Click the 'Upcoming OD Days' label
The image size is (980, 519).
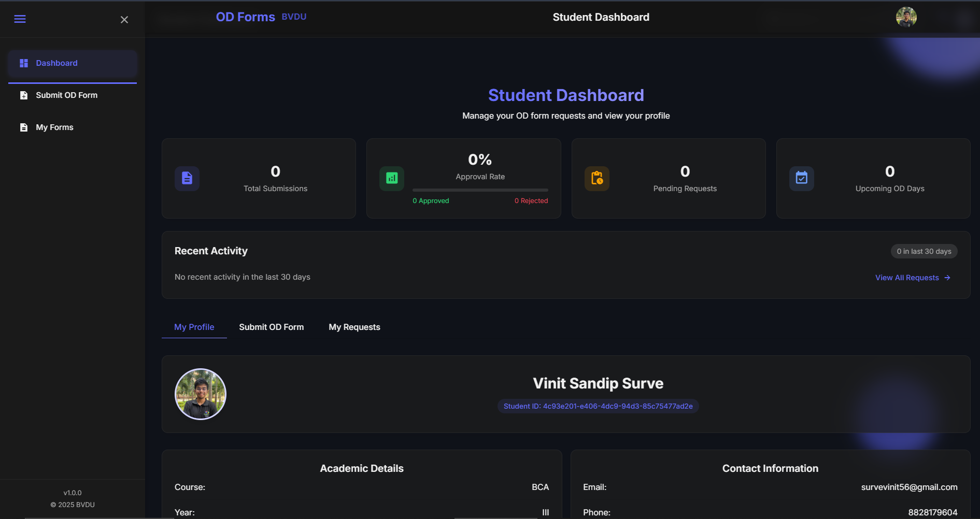point(890,189)
